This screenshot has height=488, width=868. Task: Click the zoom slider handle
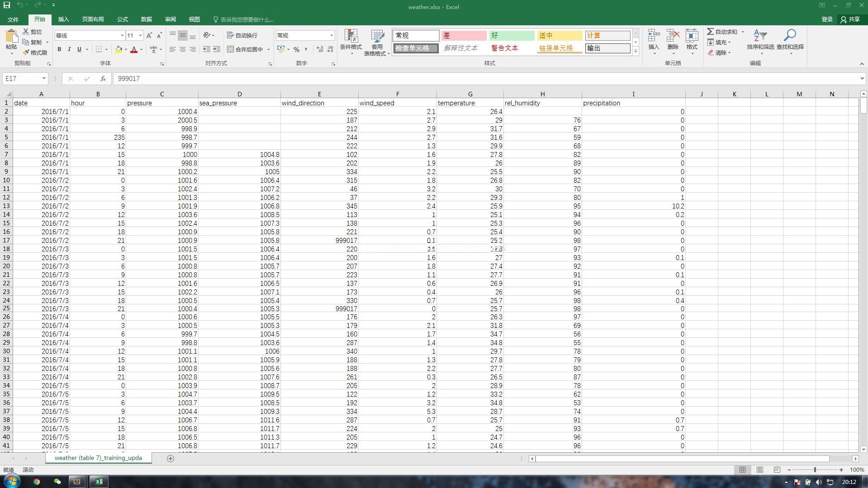coord(815,470)
